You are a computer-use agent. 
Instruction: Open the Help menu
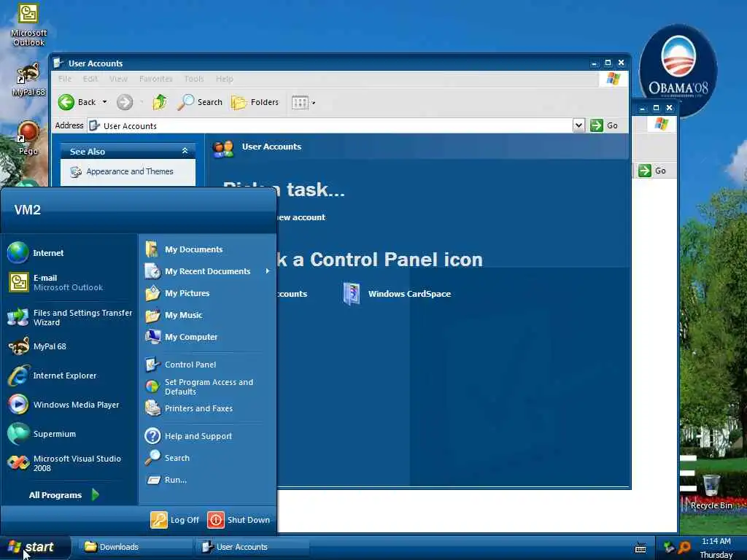[225, 79]
